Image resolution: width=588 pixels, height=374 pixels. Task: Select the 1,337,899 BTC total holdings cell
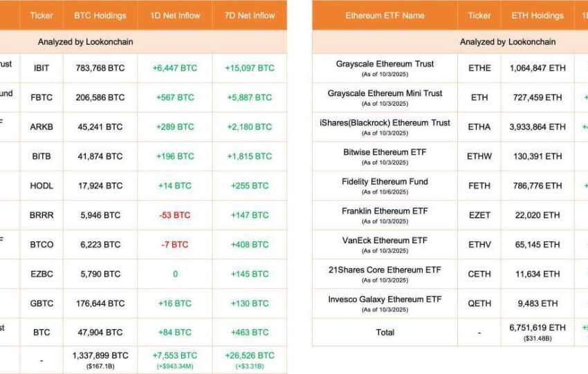coord(100,355)
